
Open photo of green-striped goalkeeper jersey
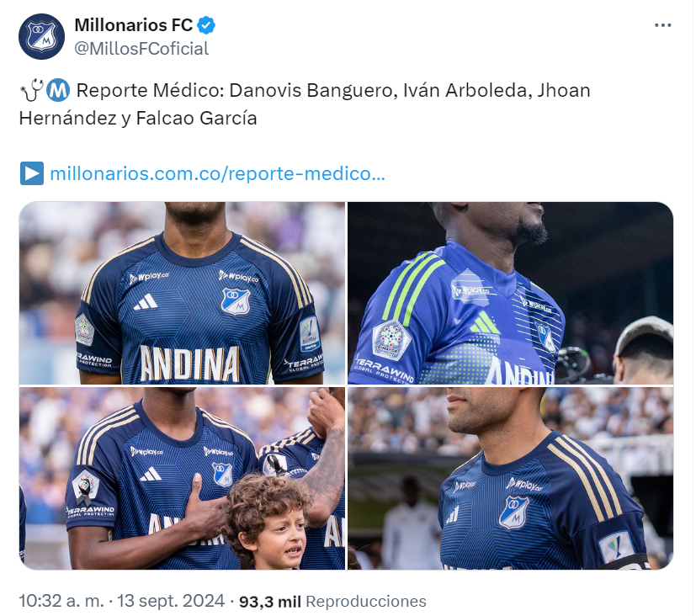pyautogui.click(x=511, y=294)
